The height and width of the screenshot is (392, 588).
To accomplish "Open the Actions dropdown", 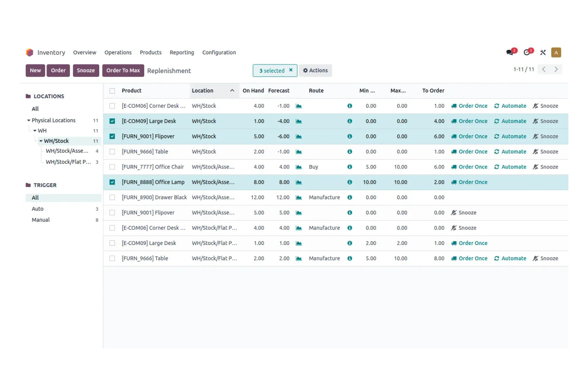I will (315, 70).
